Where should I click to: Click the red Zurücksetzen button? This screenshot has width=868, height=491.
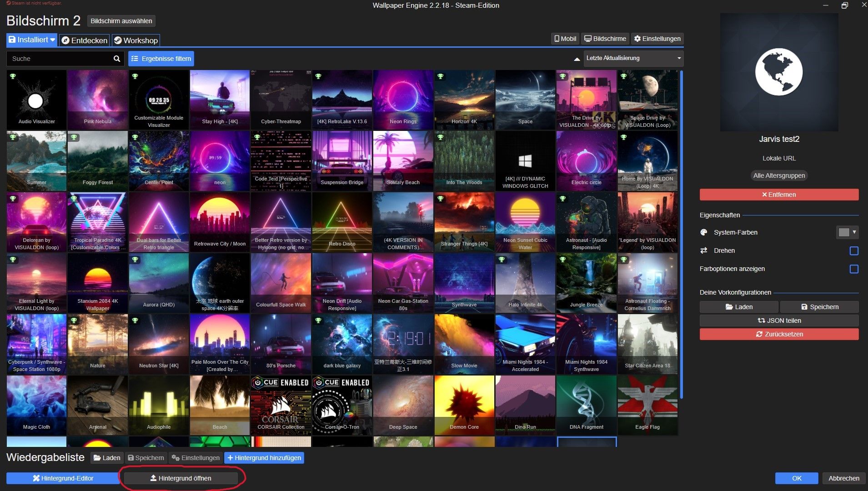[779, 334]
